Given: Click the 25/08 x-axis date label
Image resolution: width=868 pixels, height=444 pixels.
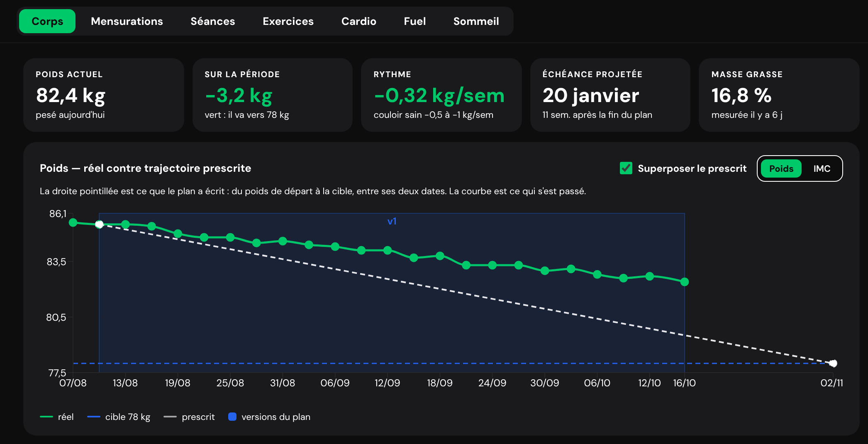Looking at the screenshot, I should [x=230, y=383].
